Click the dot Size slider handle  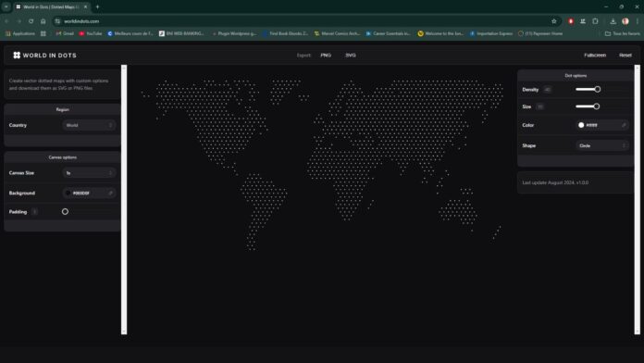tap(597, 106)
